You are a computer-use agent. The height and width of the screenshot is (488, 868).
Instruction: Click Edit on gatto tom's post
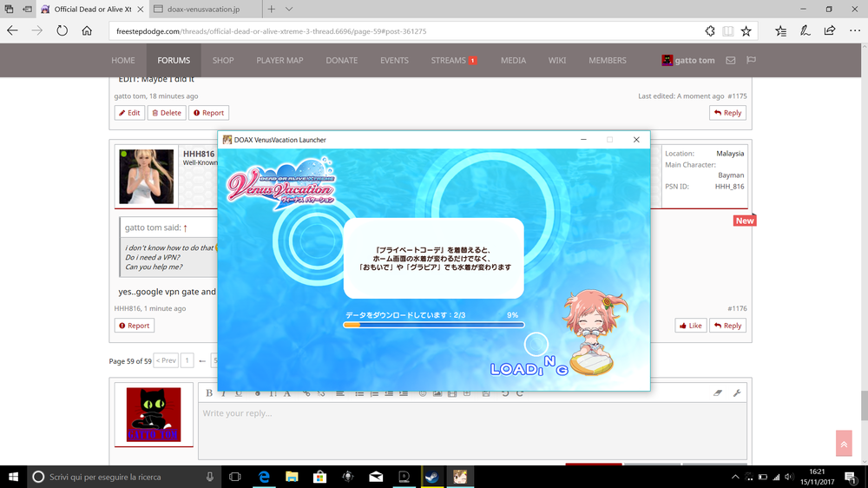pyautogui.click(x=129, y=112)
